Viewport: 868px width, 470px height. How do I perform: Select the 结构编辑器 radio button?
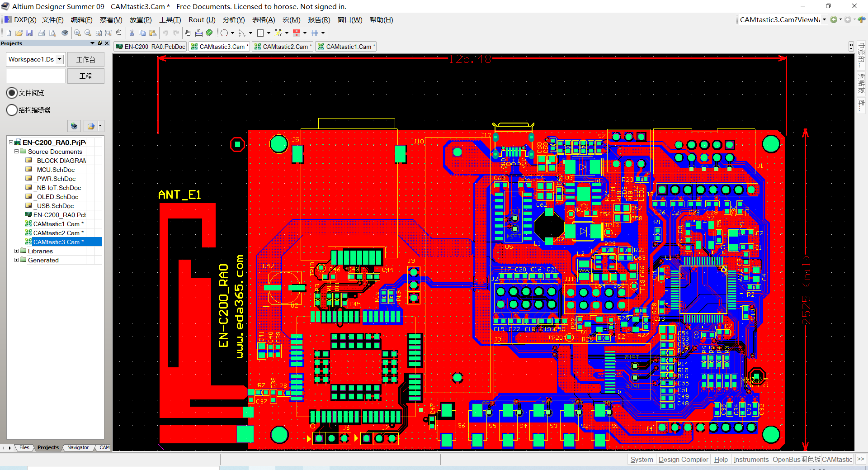[12, 110]
